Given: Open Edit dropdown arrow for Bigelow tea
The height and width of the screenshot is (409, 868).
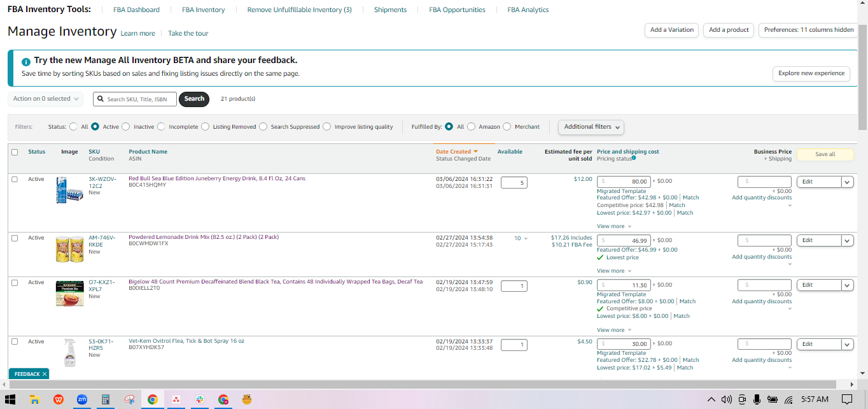Looking at the screenshot, I should point(847,285).
